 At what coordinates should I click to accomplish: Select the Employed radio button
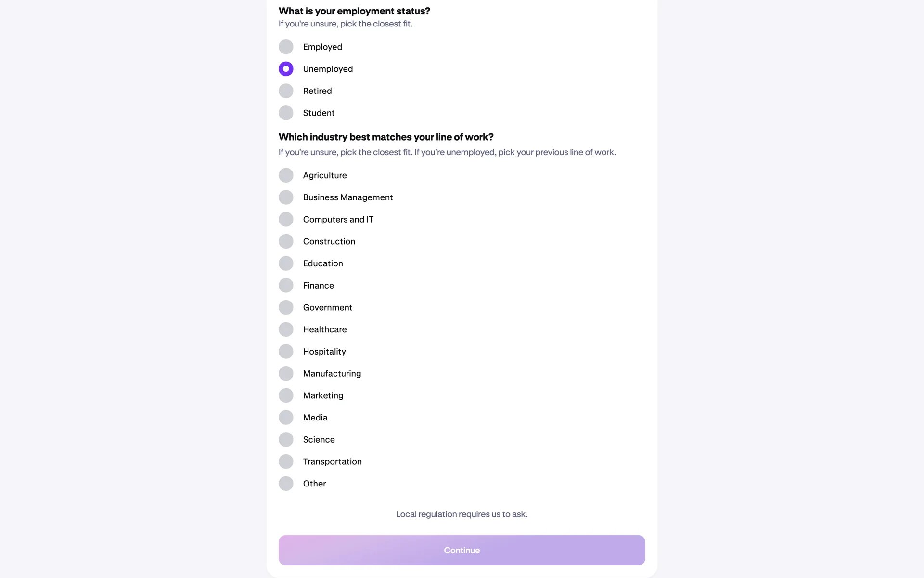(x=286, y=47)
